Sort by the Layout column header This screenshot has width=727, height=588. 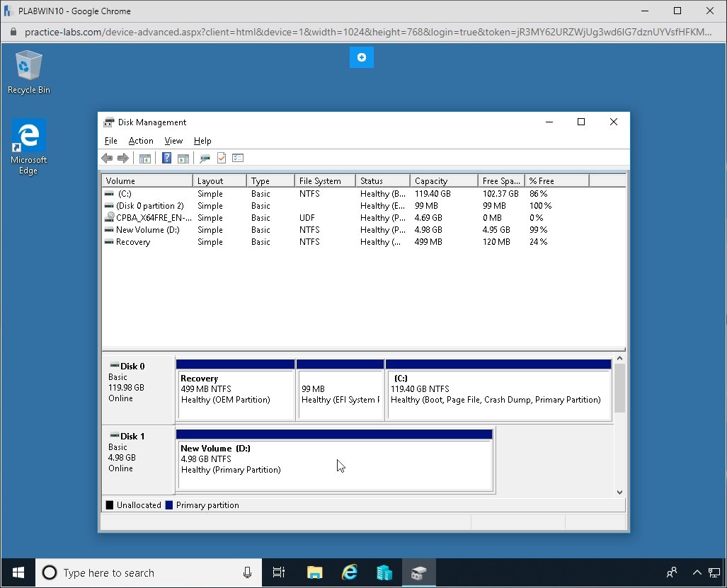219,180
